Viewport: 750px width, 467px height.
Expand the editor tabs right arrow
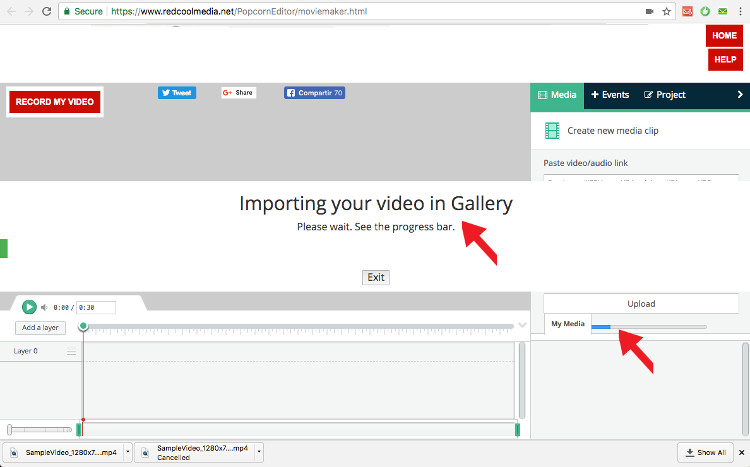pyautogui.click(x=739, y=95)
